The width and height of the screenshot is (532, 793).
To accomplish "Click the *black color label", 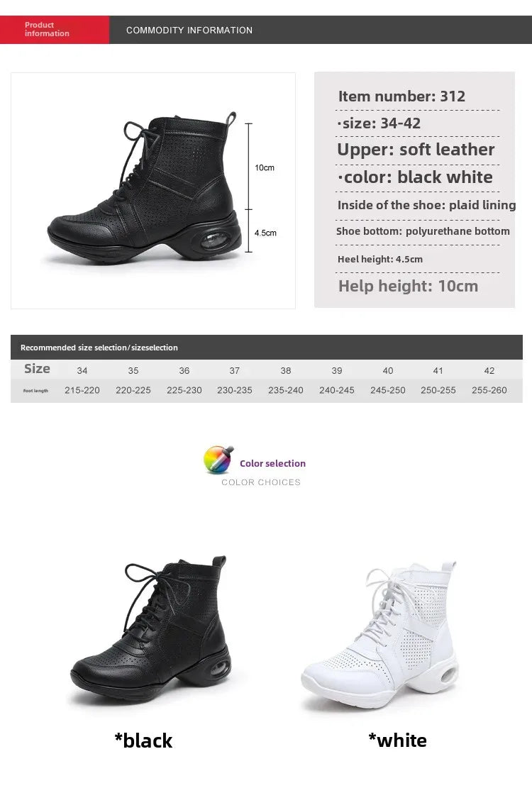I will (x=143, y=741).
